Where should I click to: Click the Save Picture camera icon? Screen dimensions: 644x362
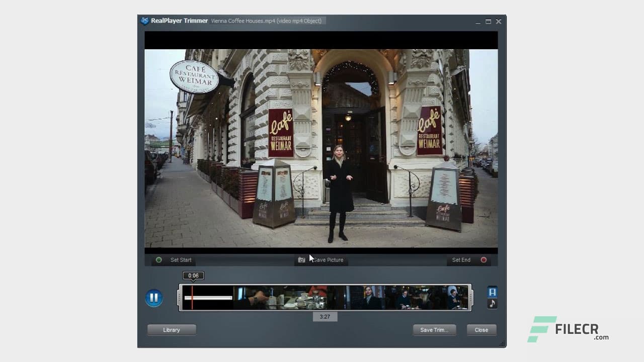click(302, 260)
